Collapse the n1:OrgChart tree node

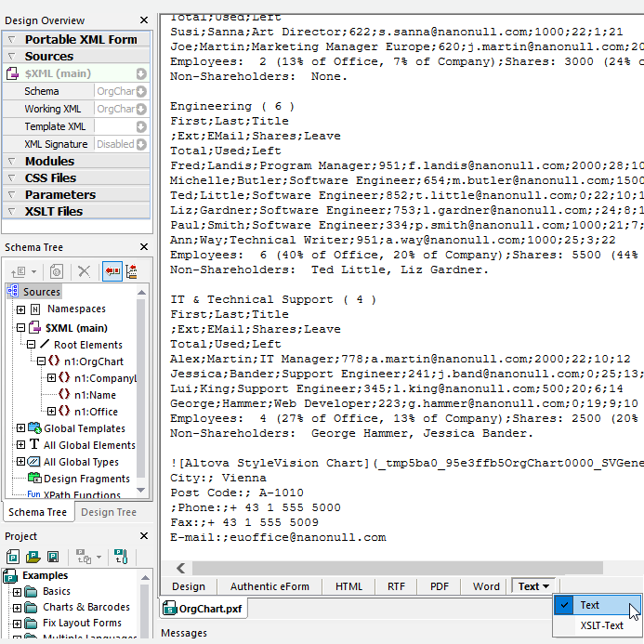[x=41, y=361]
